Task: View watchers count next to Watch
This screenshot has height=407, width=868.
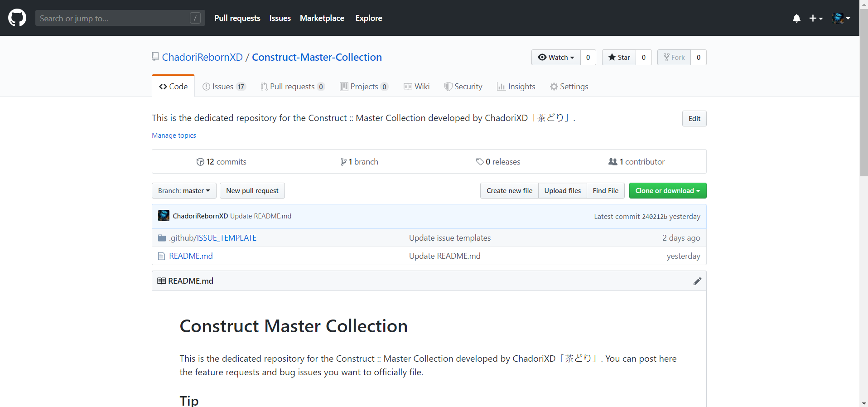Action: tap(588, 57)
